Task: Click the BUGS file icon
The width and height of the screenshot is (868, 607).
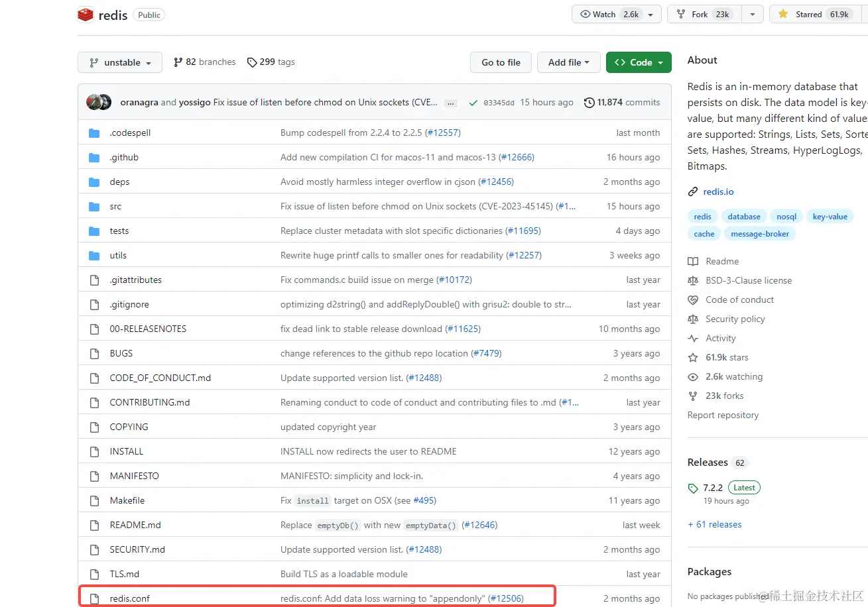Action: click(x=94, y=354)
